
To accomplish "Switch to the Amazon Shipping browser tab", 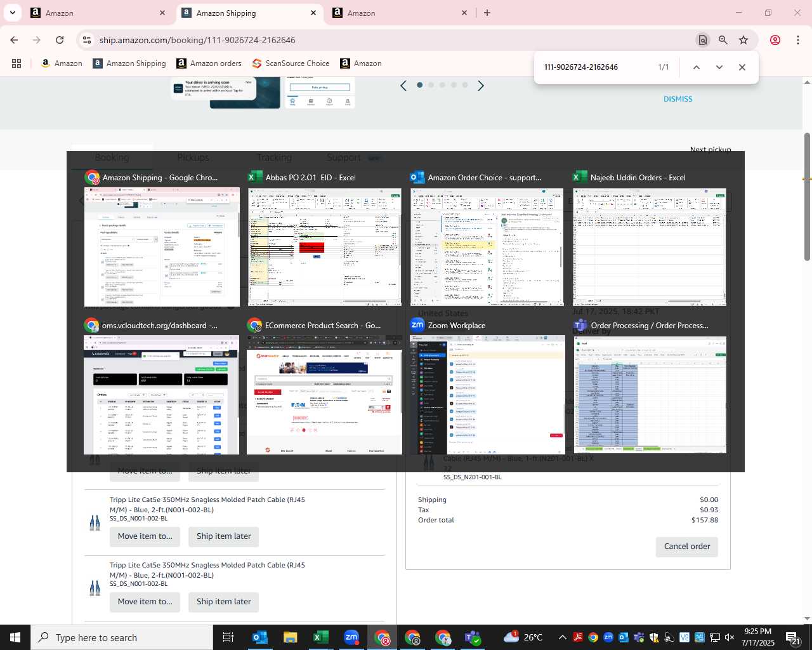I will point(249,13).
